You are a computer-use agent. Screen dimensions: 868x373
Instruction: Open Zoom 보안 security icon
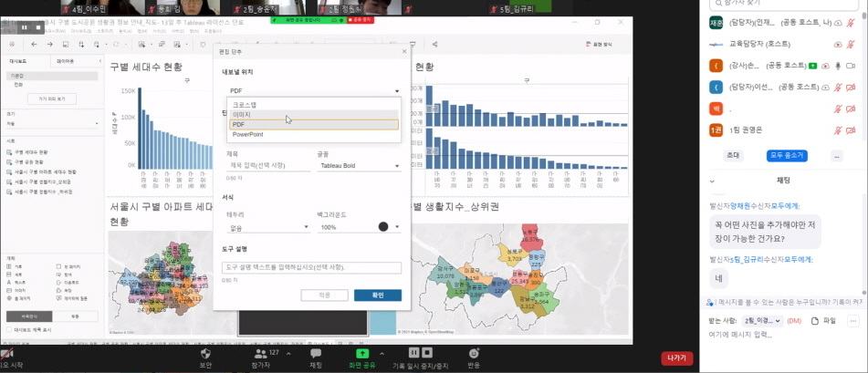[x=205, y=353]
